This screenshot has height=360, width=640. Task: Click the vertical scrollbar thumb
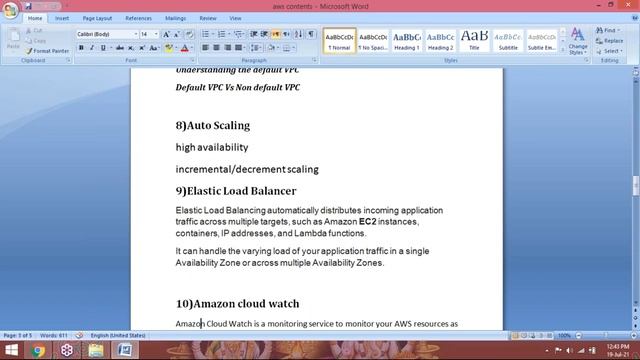tap(636, 186)
